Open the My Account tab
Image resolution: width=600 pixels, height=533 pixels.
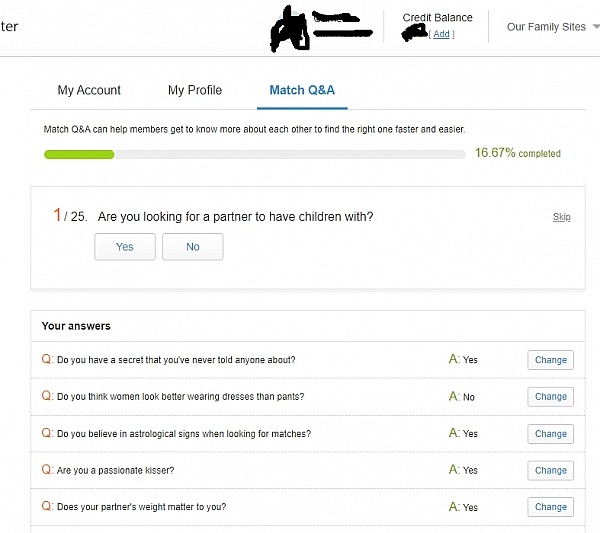tap(89, 90)
